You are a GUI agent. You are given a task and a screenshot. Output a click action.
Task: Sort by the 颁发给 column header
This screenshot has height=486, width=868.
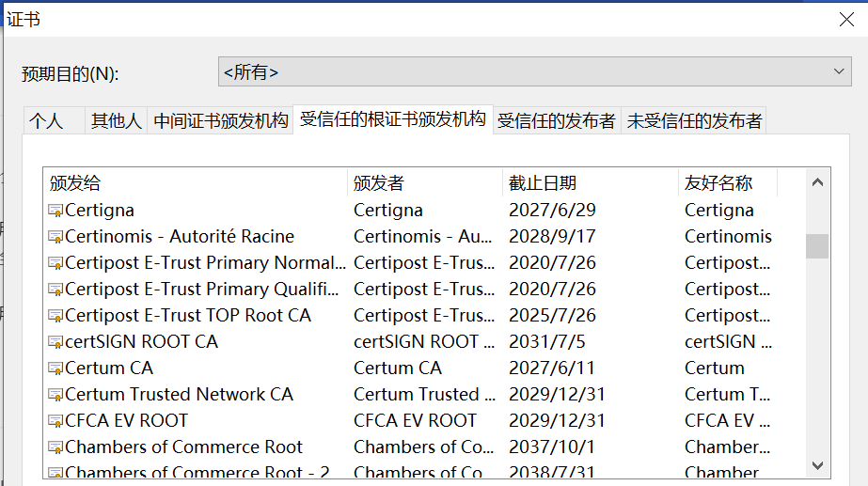(196, 182)
